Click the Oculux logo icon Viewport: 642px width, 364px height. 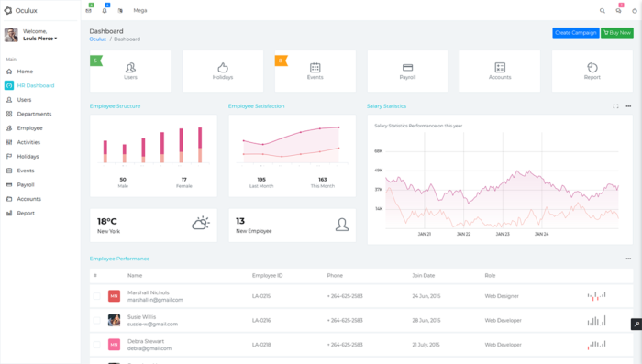[x=7, y=11]
